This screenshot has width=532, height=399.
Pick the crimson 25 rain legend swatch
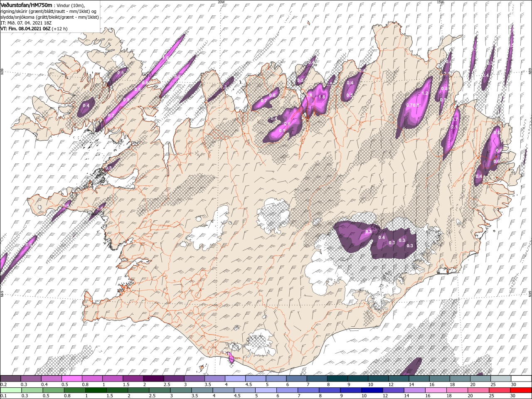[500, 390]
